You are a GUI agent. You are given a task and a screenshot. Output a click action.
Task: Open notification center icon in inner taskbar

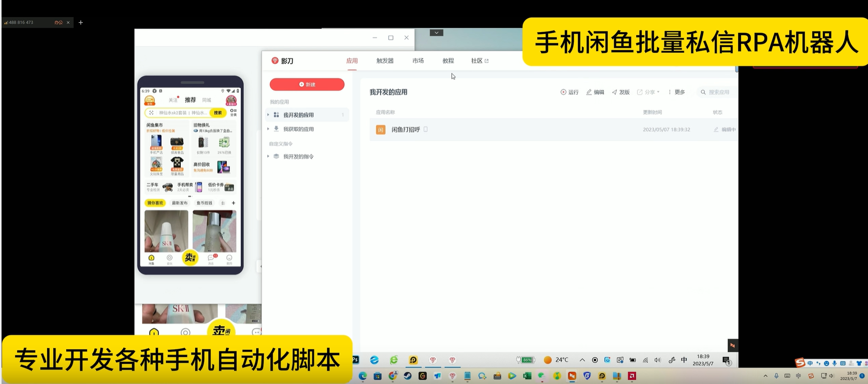pos(727,361)
